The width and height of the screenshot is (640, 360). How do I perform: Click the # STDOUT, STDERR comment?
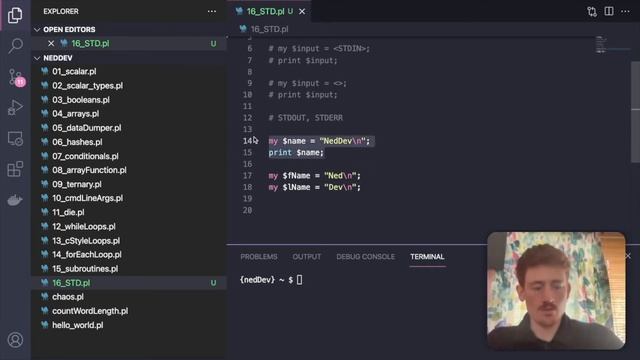coord(305,118)
